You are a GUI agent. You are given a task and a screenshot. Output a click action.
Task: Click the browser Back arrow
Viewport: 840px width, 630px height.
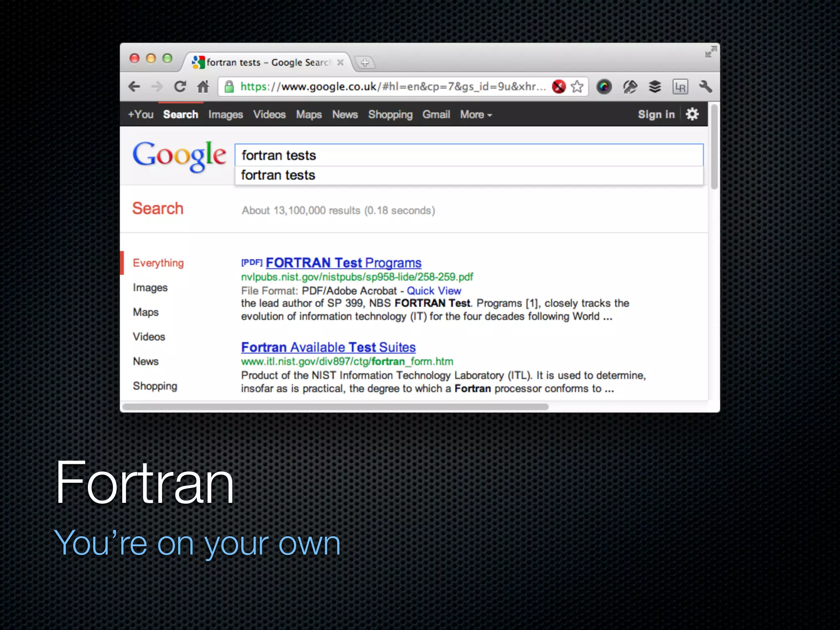pos(134,87)
